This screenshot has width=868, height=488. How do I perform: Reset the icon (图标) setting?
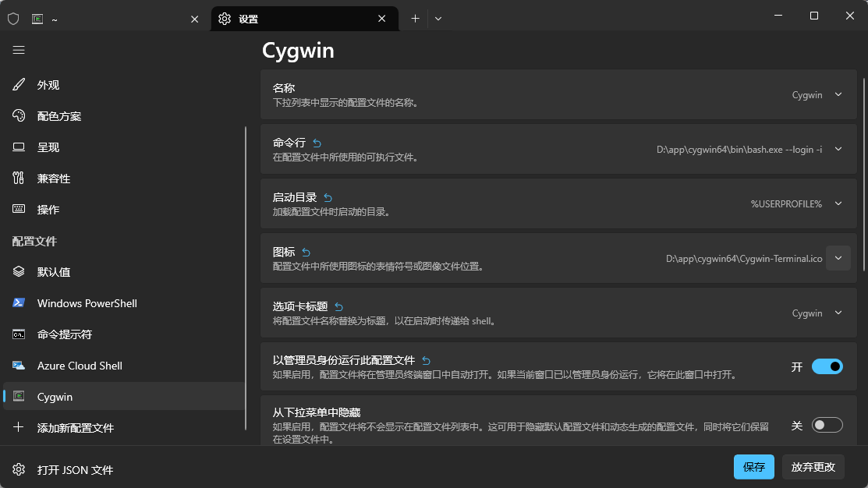(x=306, y=253)
